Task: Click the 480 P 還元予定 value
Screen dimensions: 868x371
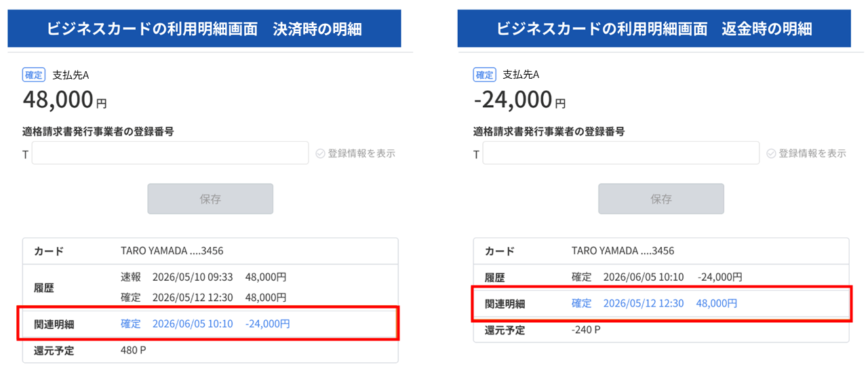Action: pos(134,350)
